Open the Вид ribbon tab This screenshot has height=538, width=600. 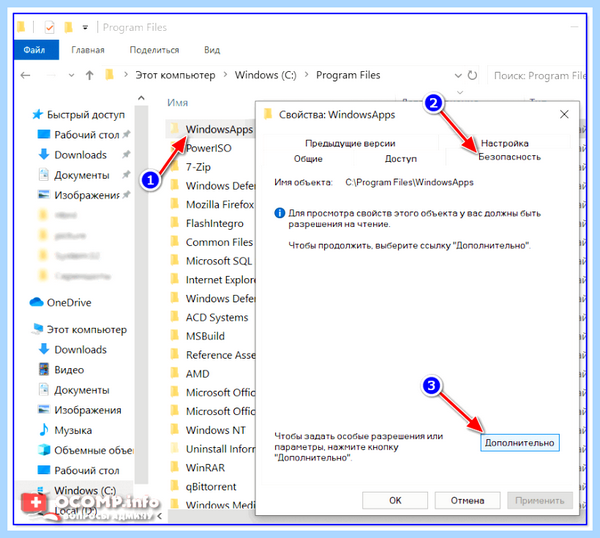pos(212,50)
